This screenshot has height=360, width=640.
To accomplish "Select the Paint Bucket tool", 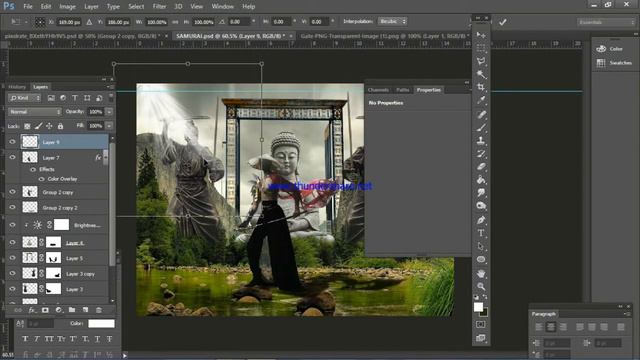I will coord(481,180).
